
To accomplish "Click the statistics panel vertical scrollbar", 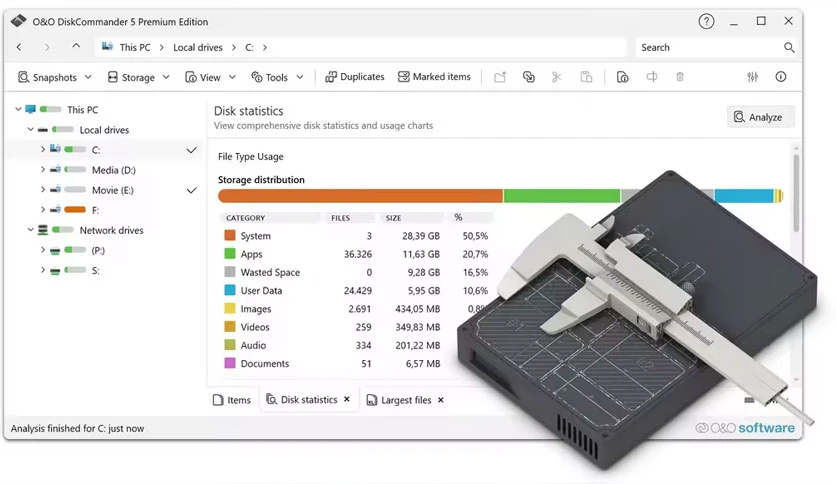I will click(797, 193).
